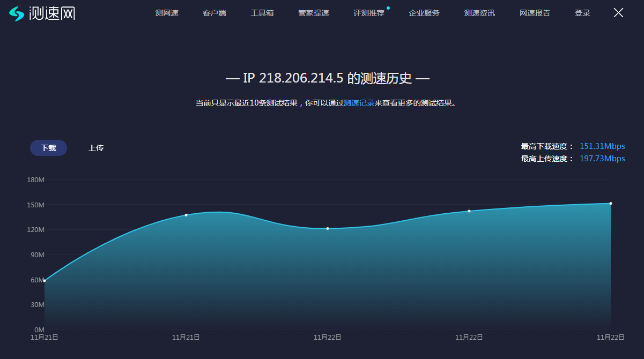Click the first data point near 60M
The image size is (644, 359).
pos(45,281)
